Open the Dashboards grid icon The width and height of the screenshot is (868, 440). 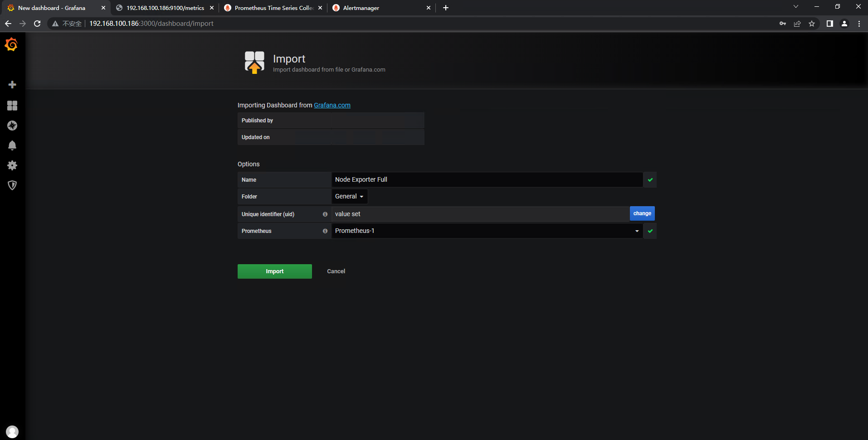(12, 106)
